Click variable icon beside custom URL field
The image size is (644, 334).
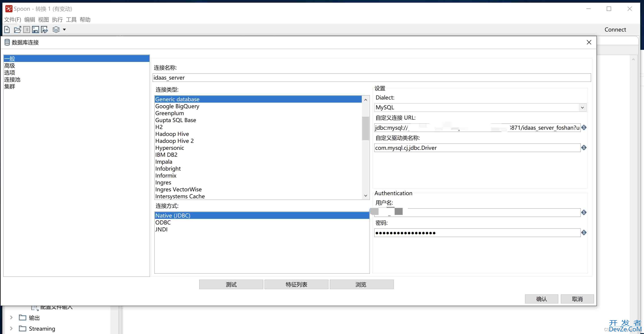(584, 128)
